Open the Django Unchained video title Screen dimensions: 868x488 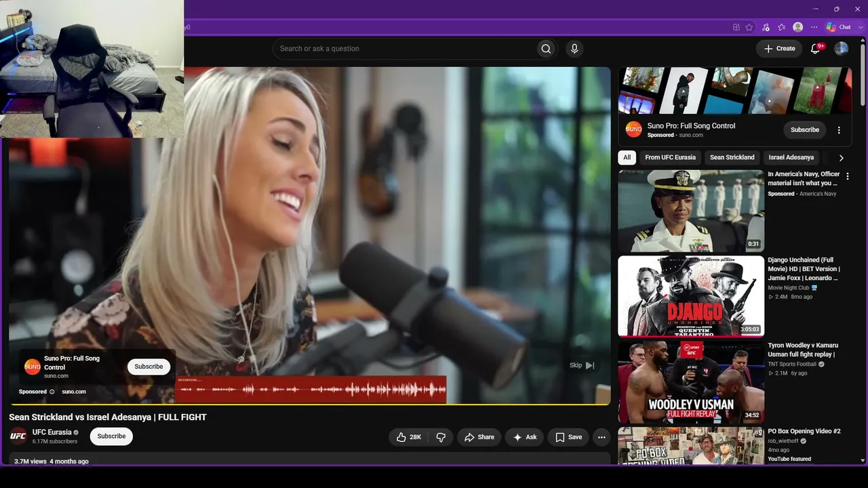804,269
